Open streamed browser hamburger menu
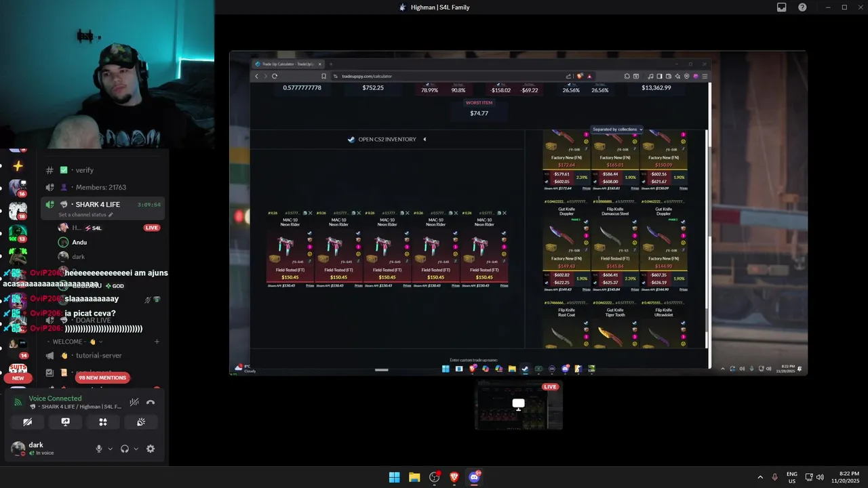 point(705,76)
